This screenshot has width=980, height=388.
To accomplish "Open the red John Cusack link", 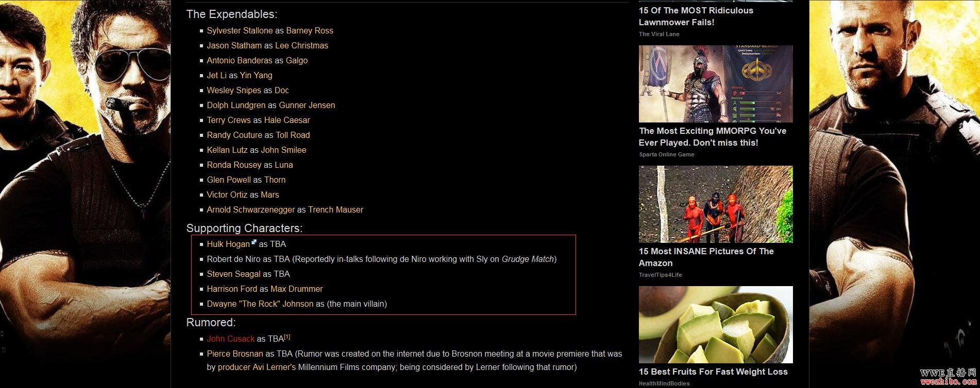I will [x=230, y=339].
